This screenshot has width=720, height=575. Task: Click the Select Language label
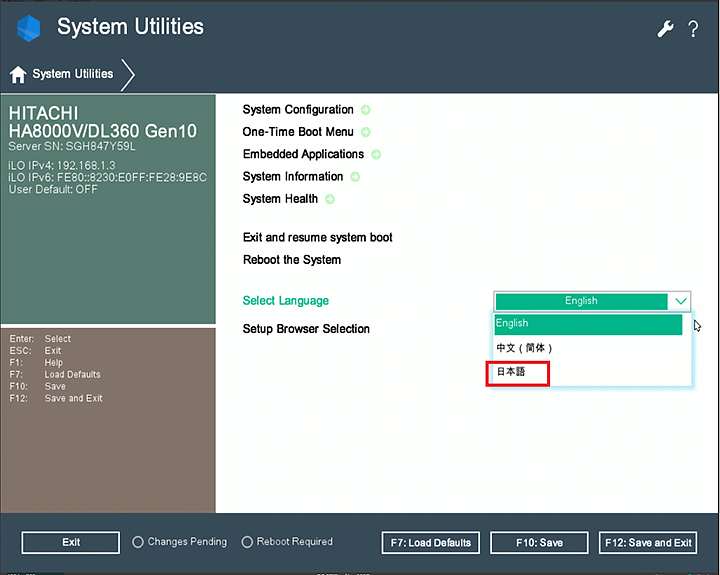click(286, 301)
